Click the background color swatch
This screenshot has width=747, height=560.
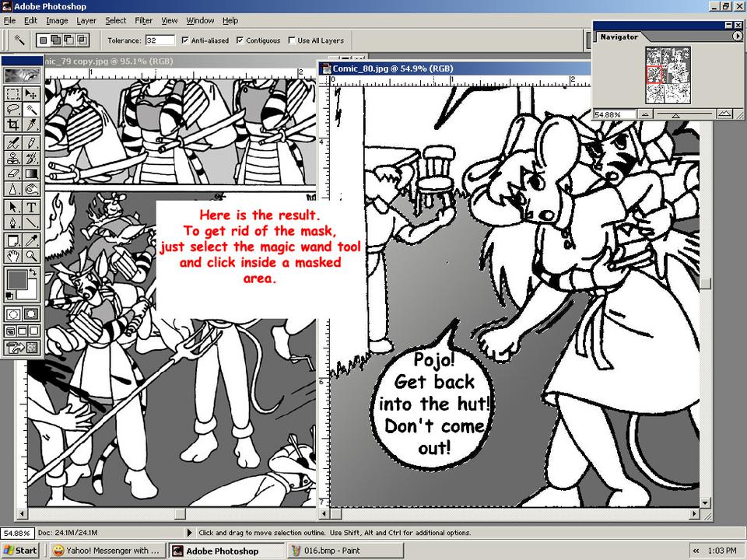pos(30,292)
